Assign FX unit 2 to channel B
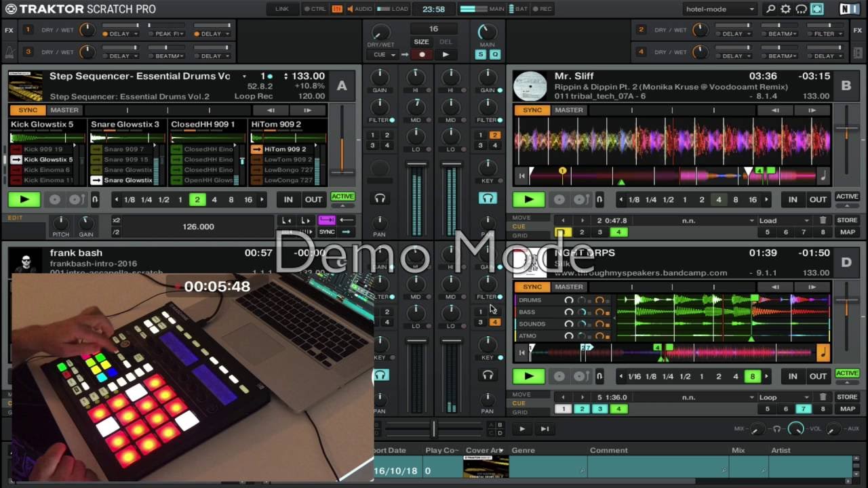This screenshot has height=488, width=868. (494, 135)
